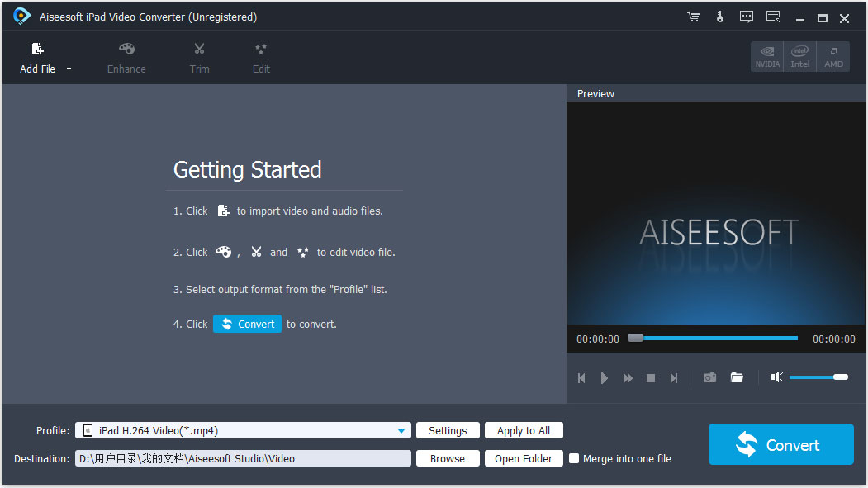
Task: Click the Aiseesoft app logo in title bar
Action: (21, 16)
